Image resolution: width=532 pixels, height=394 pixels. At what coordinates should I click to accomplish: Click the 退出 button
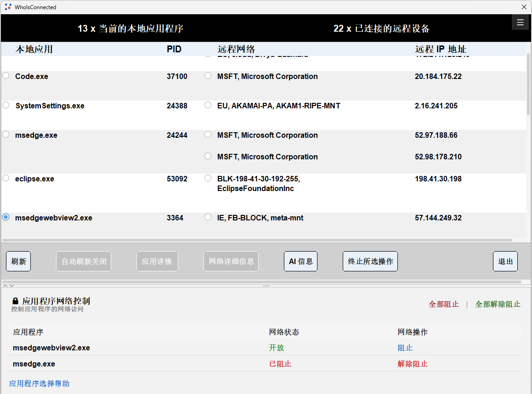pyautogui.click(x=505, y=261)
